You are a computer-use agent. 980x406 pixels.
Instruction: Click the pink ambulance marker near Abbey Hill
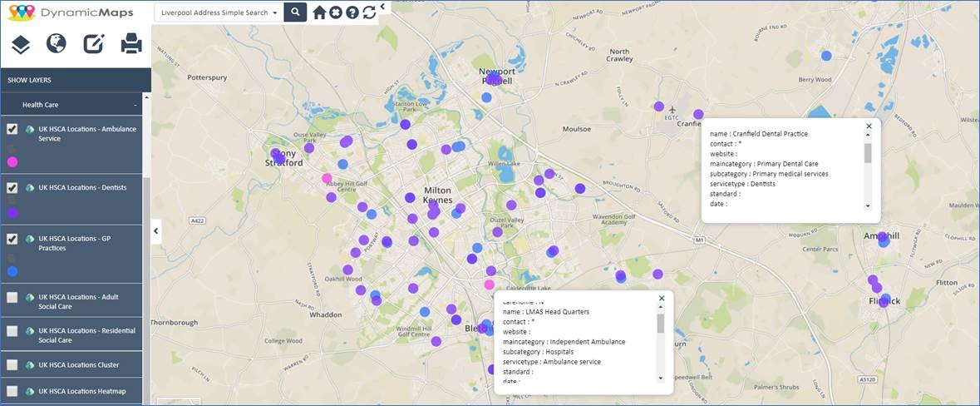pyautogui.click(x=327, y=178)
